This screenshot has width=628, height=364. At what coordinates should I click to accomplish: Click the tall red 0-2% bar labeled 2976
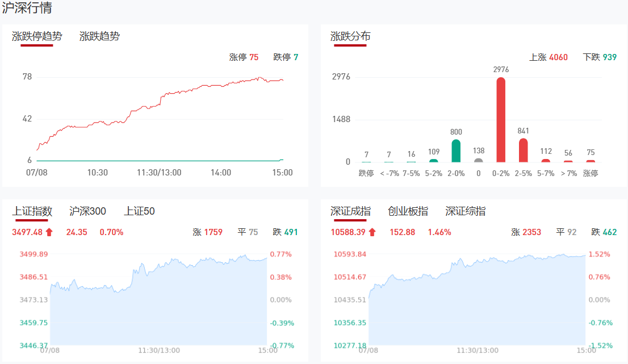coord(501,120)
